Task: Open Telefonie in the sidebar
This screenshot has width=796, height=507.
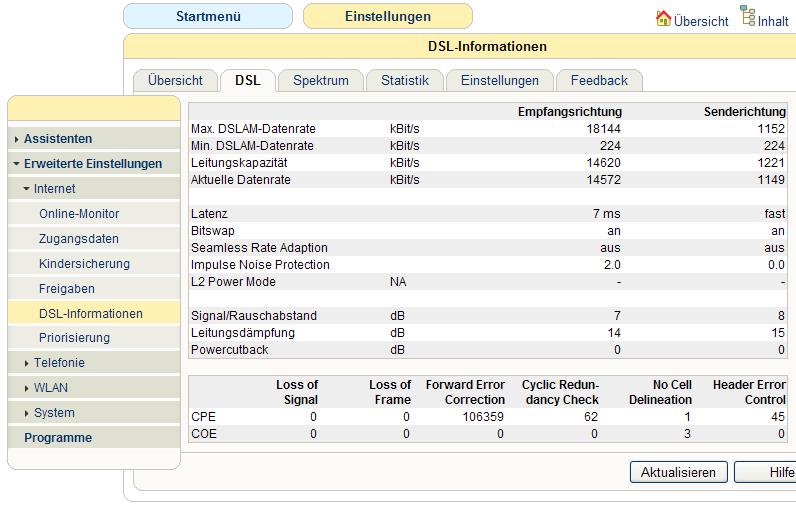Action: (59, 362)
